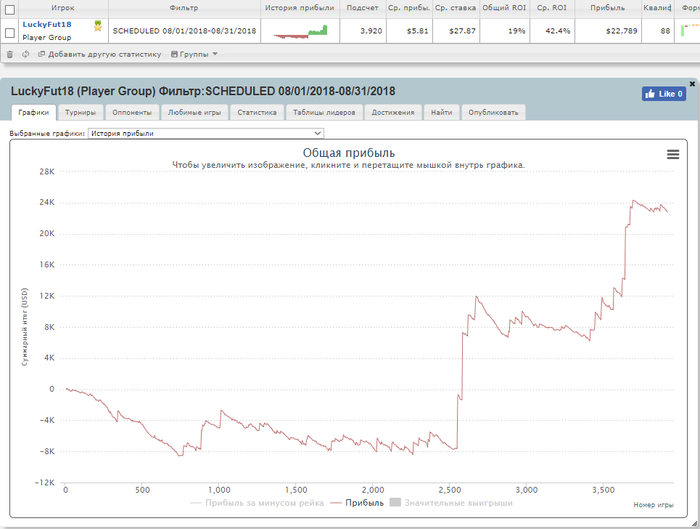The image size is (700, 529).
Task: Click the form sparkline in the last column
Action: pyautogui.click(x=690, y=30)
